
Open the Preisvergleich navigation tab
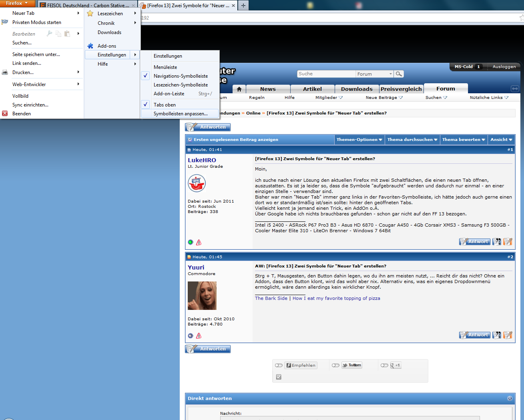(x=401, y=89)
